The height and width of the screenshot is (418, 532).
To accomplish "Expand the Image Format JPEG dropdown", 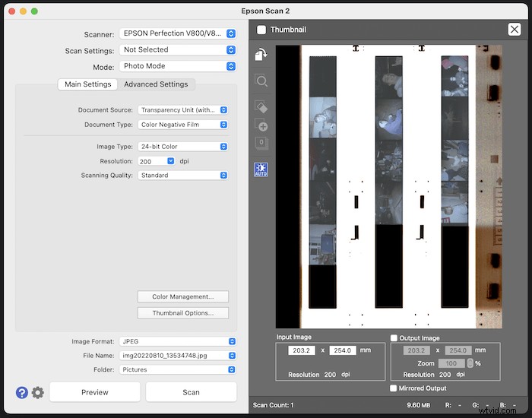I will click(178, 342).
